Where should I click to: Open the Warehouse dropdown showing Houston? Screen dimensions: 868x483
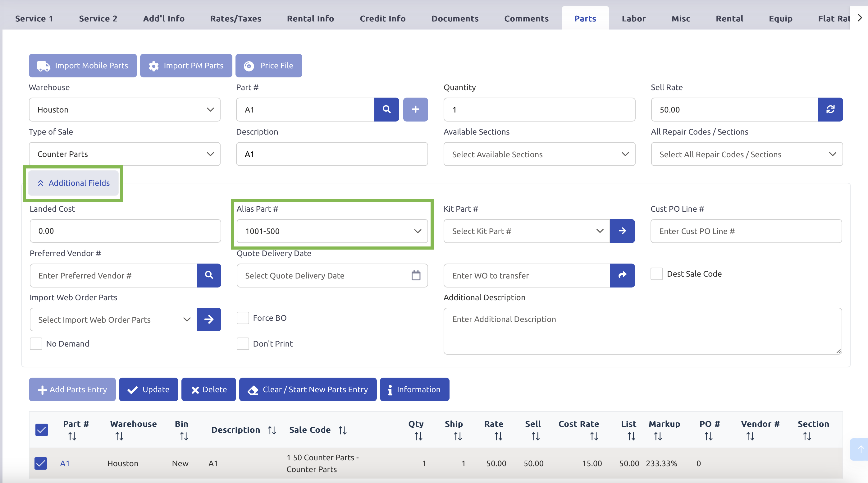[124, 109]
